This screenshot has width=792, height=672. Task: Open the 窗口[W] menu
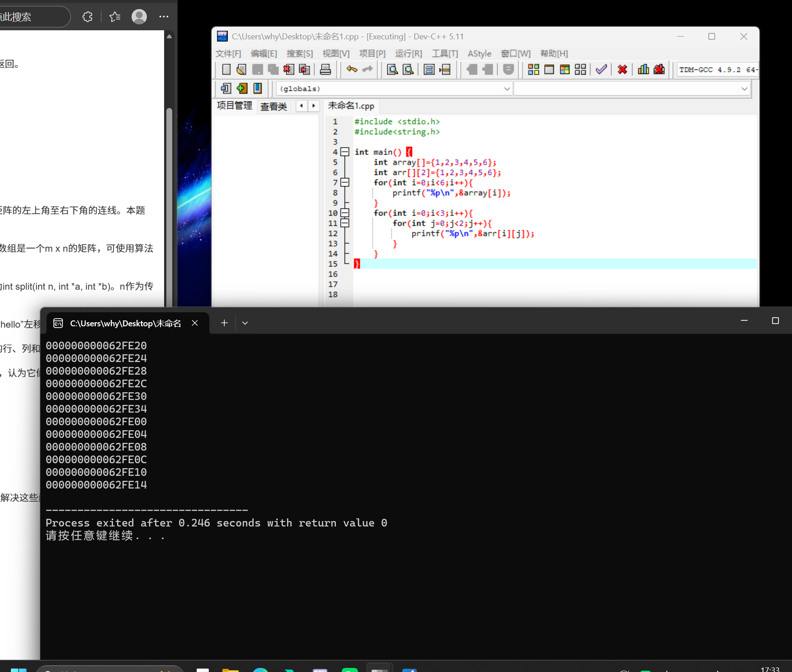point(516,54)
